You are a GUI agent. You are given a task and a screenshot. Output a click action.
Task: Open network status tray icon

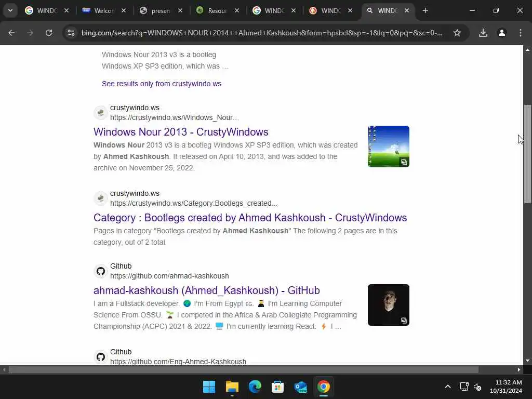pyautogui.click(x=464, y=387)
